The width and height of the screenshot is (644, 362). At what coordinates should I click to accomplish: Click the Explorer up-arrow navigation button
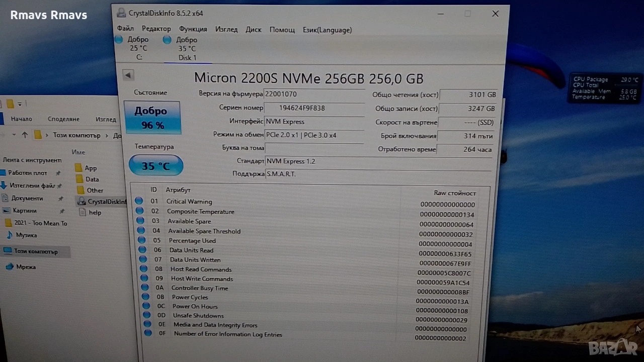(x=25, y=135)
